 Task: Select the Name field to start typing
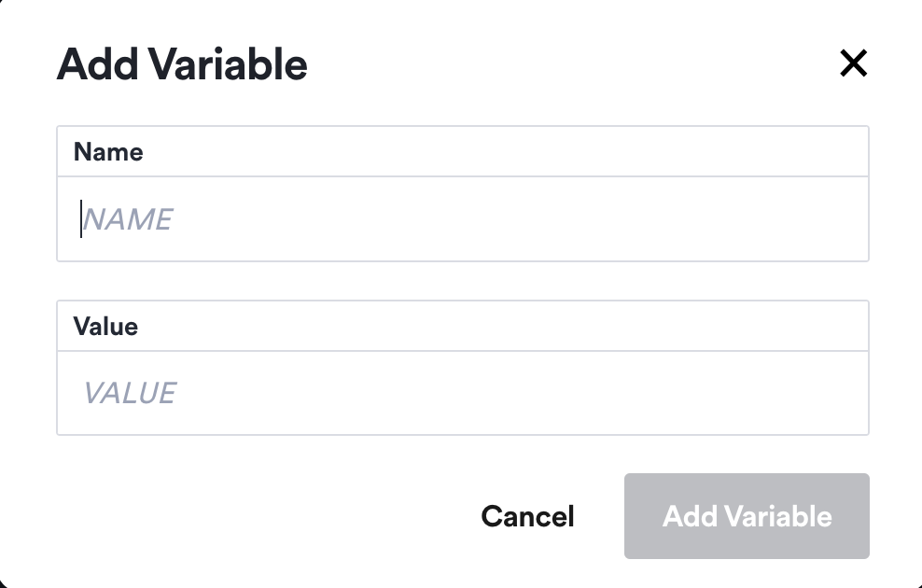[373, 218]
